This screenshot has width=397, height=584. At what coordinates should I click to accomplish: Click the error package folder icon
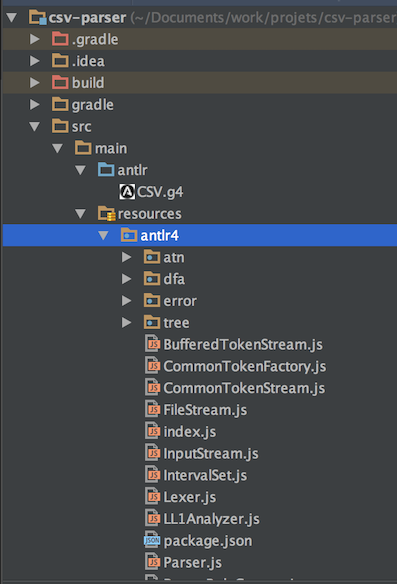click(x=152, y=301)
